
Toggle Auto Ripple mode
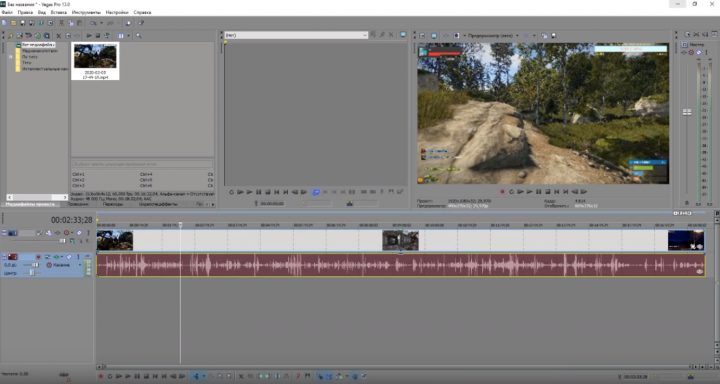(x=339, y=376)
